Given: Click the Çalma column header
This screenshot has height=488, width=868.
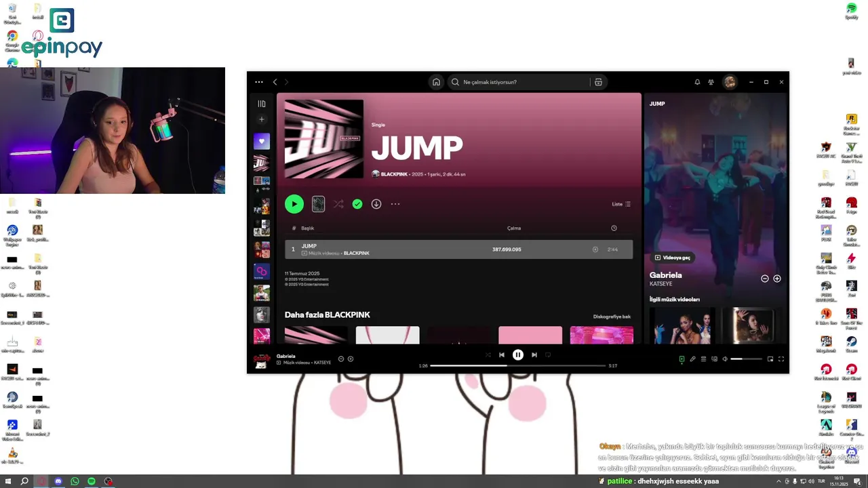Looking at the screenshot, I should (x=514, y=228).
